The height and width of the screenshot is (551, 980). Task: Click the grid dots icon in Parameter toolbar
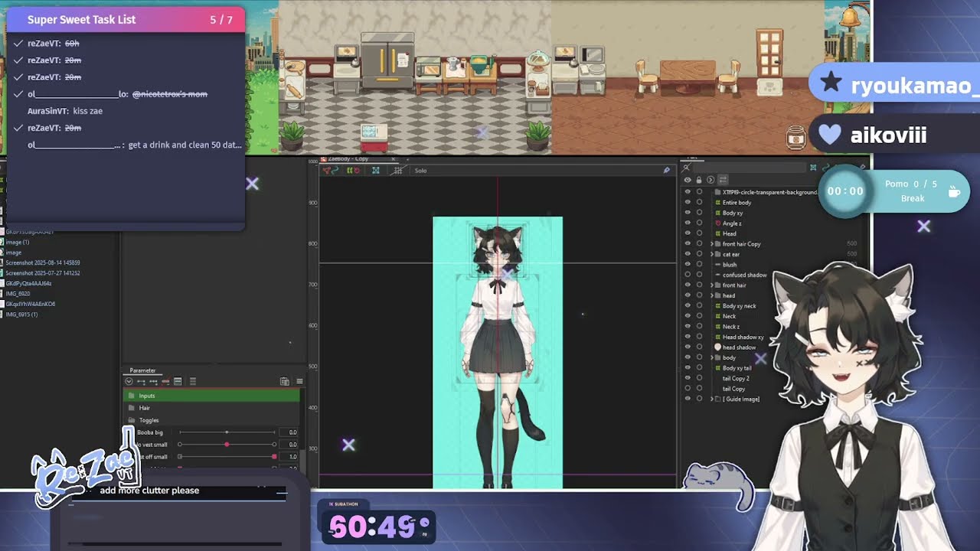(x=192, y=381)
